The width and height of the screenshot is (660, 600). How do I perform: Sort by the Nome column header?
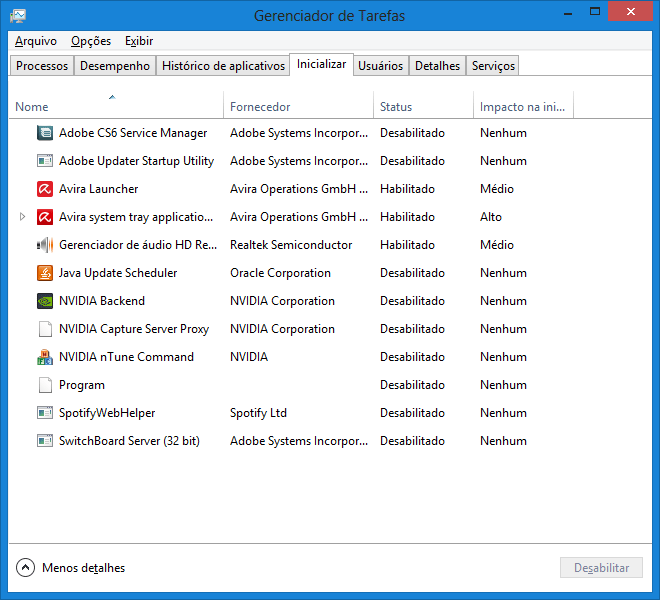(x=116, y=107)
